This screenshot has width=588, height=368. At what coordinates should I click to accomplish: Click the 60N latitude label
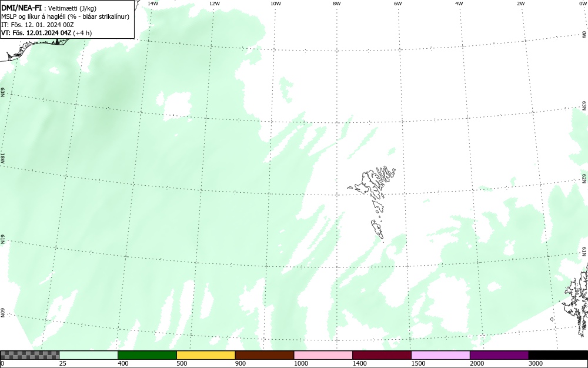[2, 313]
